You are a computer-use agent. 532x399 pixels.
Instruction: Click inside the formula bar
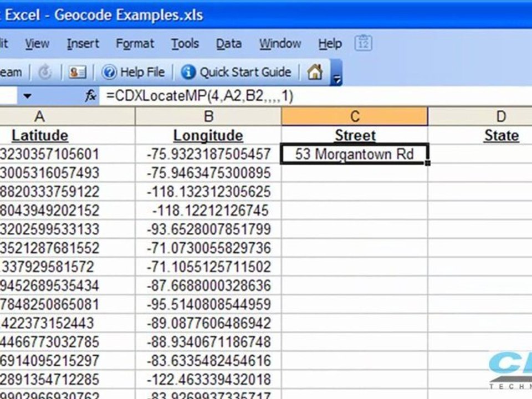pyautogui.click(x=315, y=96)
